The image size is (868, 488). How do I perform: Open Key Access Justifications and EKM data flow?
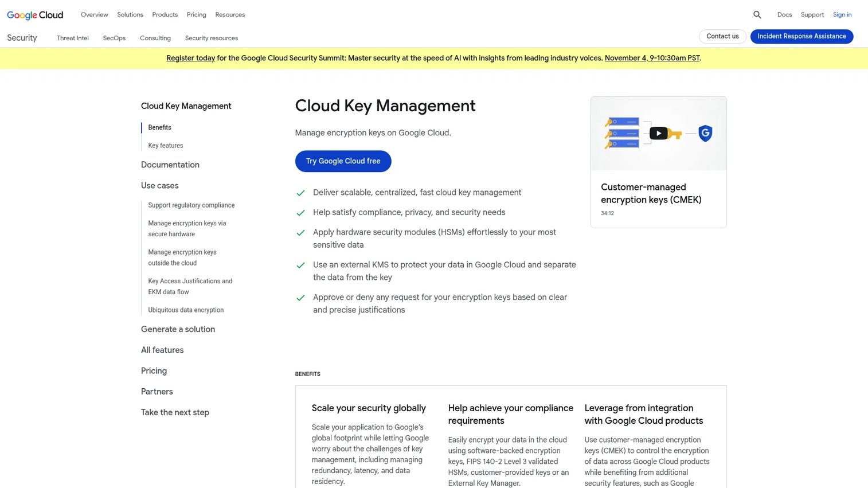[190, 287]
